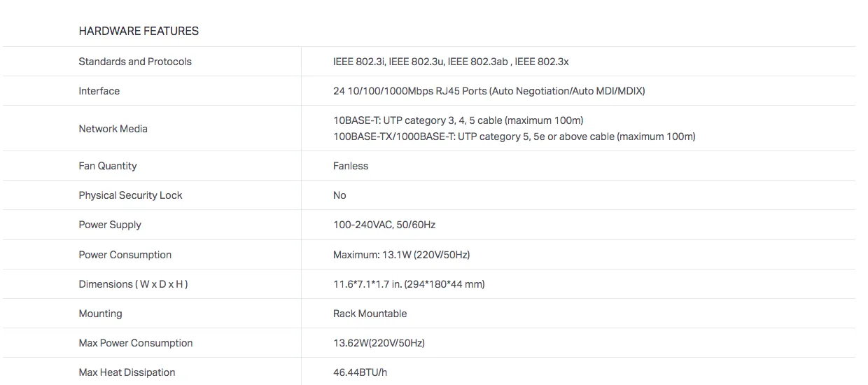Screen dimensions: 868x385
Task: Click the Fanless value
Action: coord(351,166)
